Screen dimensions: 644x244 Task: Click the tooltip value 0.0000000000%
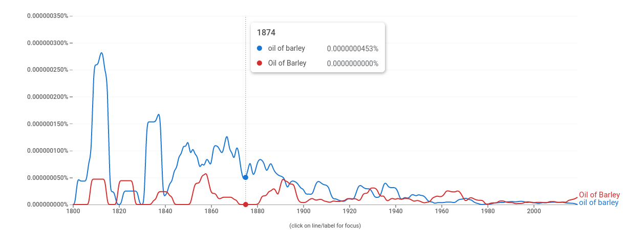(x=352, y=64)
